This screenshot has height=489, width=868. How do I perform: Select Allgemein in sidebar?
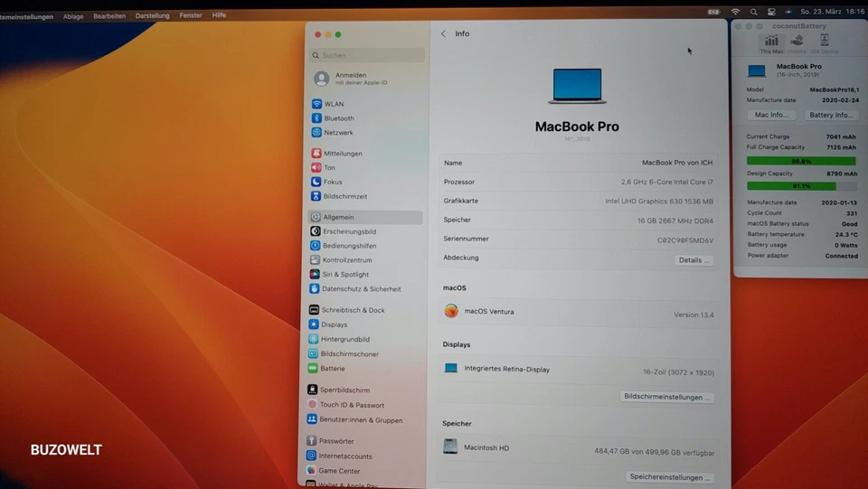[365, 217]
